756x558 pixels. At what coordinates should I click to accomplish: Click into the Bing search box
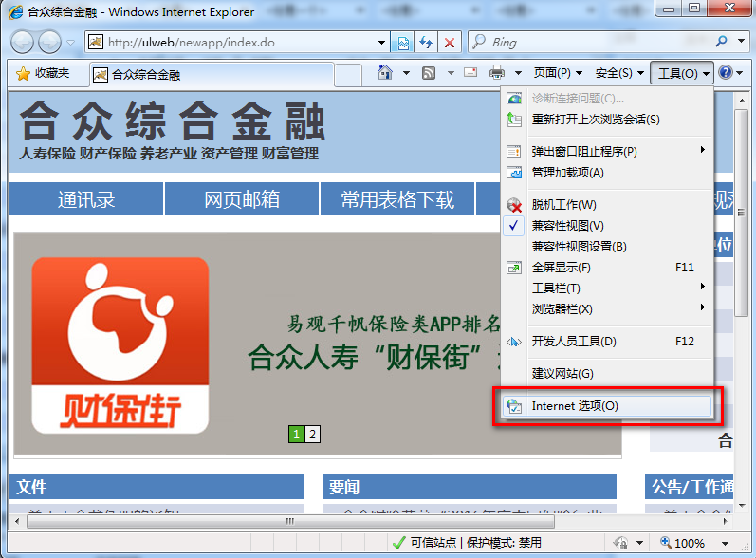[598, 42]
